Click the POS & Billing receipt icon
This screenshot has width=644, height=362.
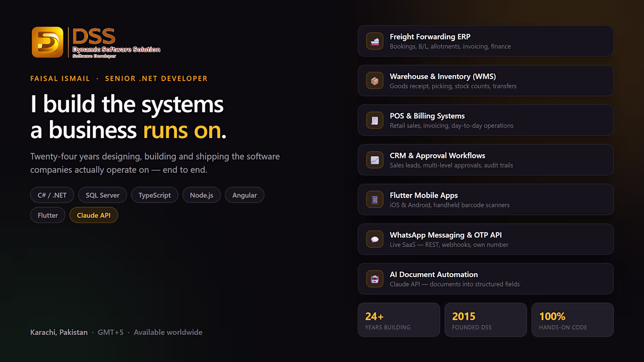click(375, 121)
